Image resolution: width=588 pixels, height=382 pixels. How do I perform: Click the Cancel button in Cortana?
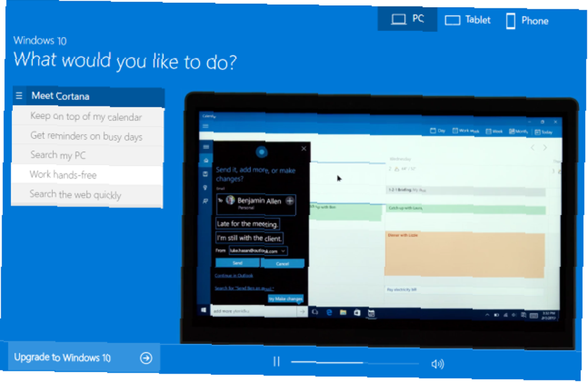282,263
